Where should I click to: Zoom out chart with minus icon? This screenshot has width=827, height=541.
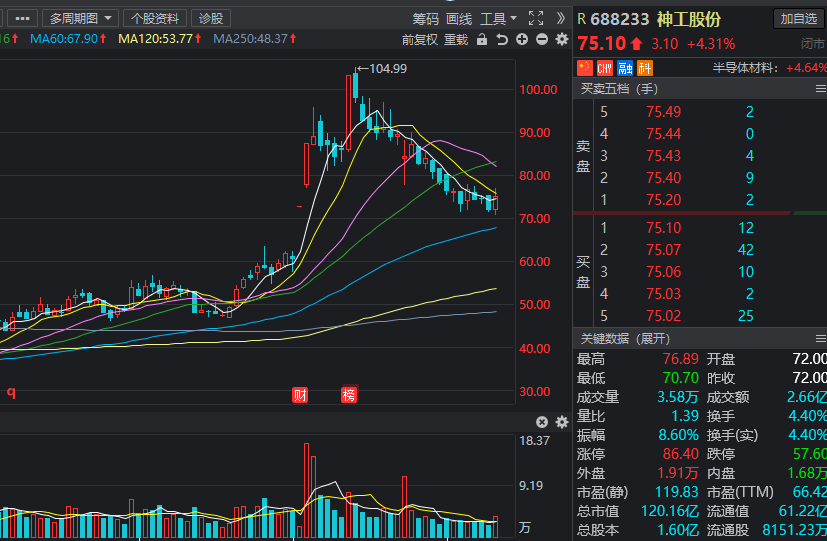click(x=542, y=40)
